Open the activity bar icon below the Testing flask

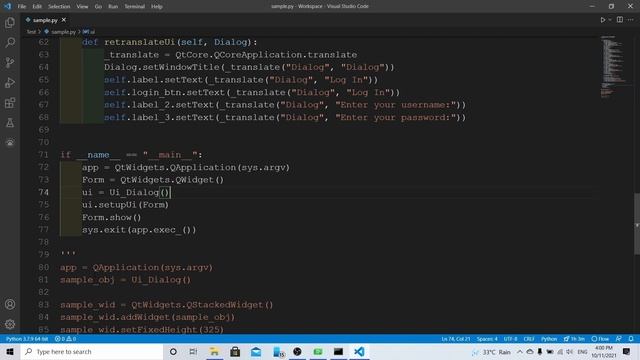pyautogui.click(x=10, y=142)
